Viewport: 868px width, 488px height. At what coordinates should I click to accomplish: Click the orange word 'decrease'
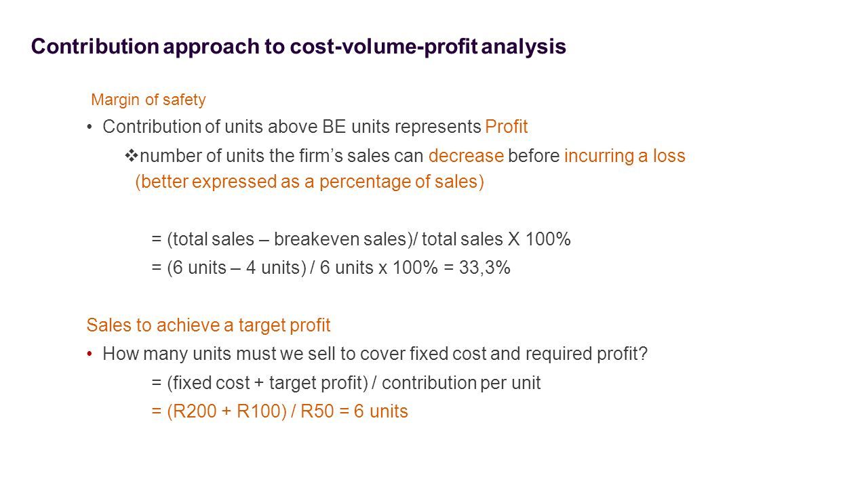[466, 156]
